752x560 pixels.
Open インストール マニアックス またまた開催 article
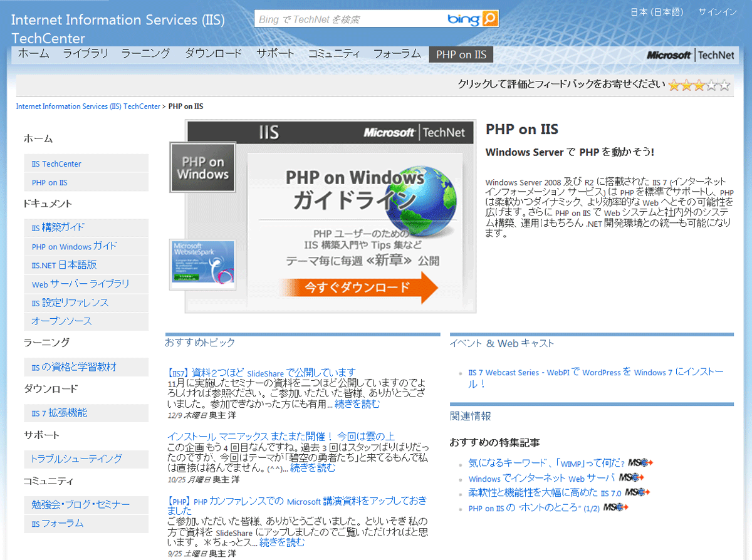[281, 436]
